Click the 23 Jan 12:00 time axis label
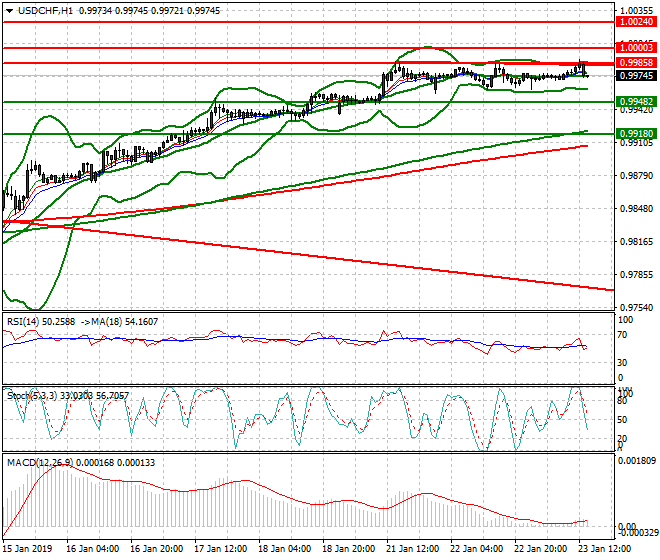 [x=604, y=549]
